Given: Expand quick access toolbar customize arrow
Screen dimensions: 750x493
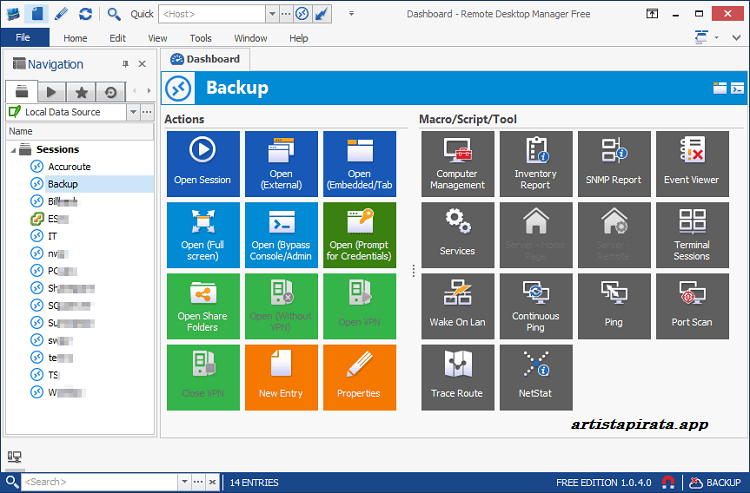Looking at the screenshot, I should click(x=352, y=14).
